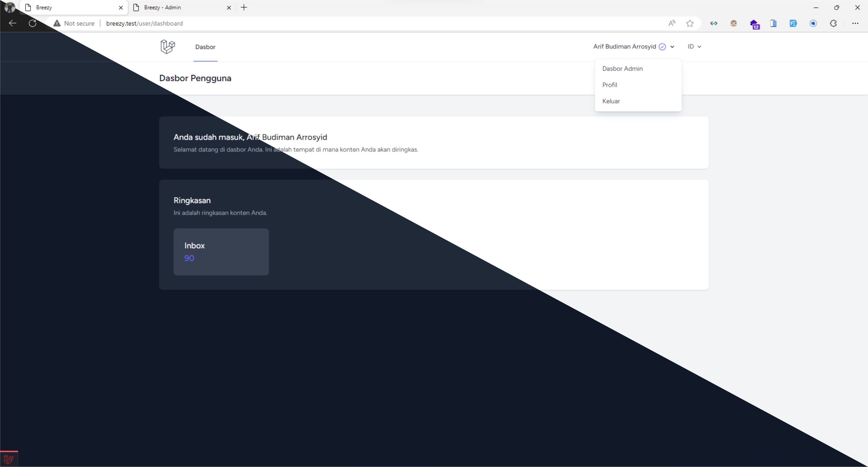The width and height of the screenshot is (868, 467).
Task: Click the browser profile avatar icon
Action: (9, 7)
